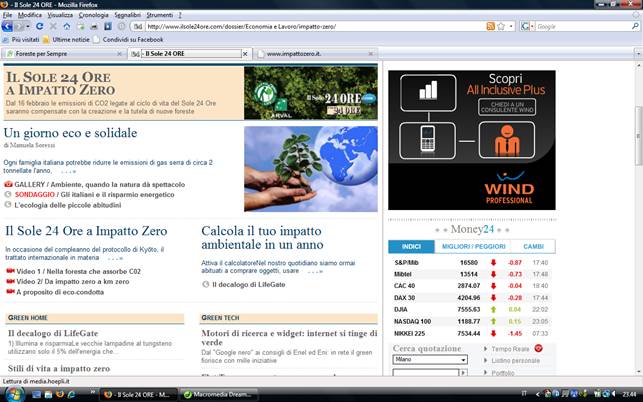This screenshot has height=402, width=643.
Task: Click the quotation search text field
Action: pyautogui.click(x=425, y=372)
